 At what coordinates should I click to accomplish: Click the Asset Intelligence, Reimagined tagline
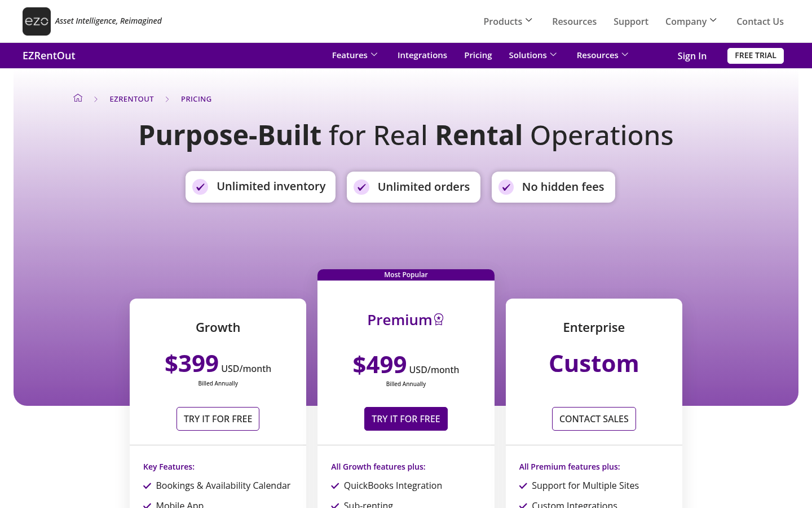(108, 21)
